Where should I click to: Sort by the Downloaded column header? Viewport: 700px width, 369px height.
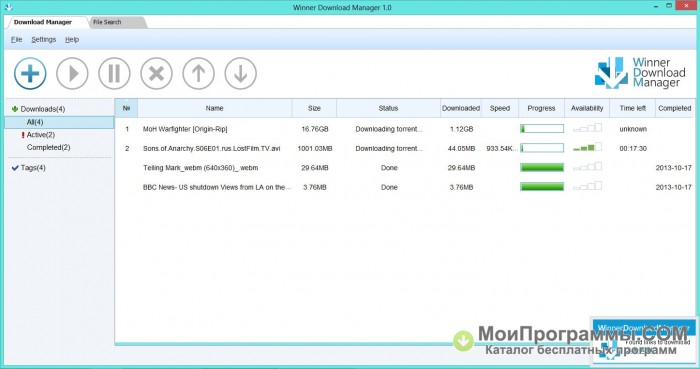(x=461, y=108)
